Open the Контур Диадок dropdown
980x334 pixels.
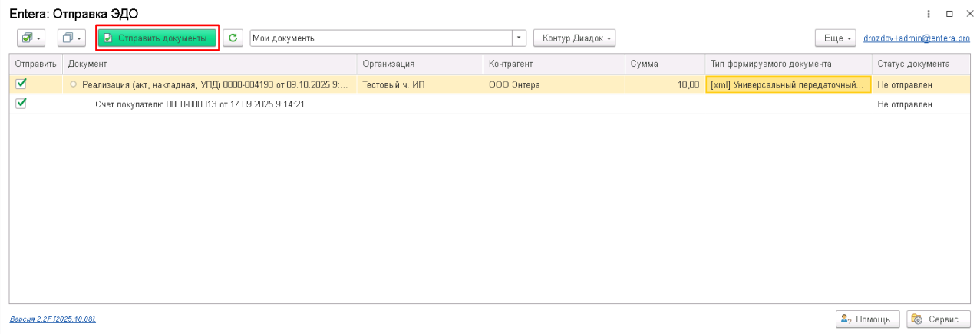tap(574, 38)
